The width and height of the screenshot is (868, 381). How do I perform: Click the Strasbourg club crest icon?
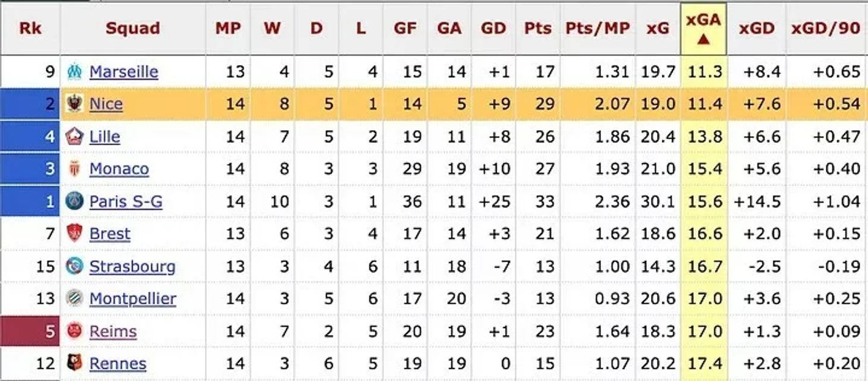coord(74,266)
